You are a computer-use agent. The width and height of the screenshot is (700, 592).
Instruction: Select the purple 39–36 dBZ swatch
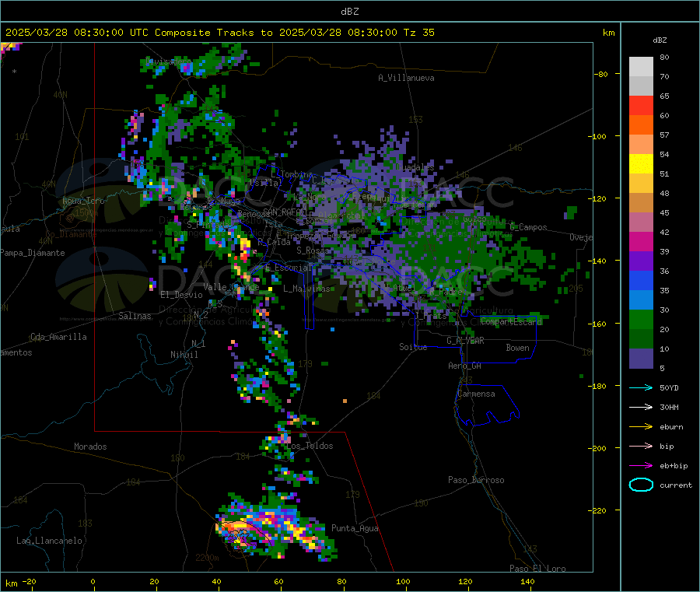click(641, 261)
